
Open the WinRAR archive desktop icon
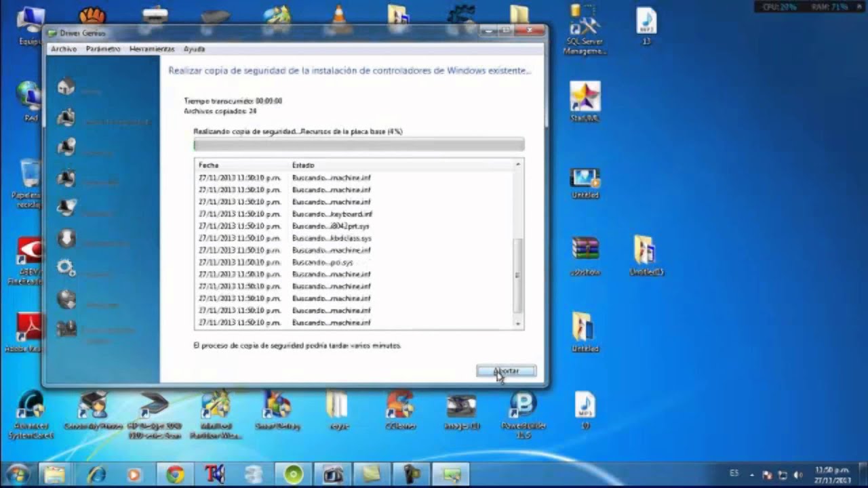[x=585, y=256]
